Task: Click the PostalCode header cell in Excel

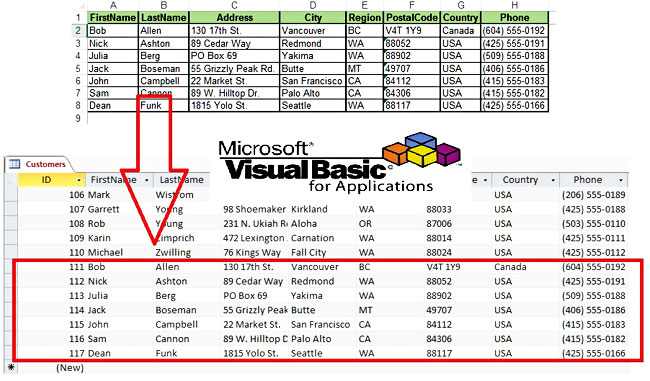Action: [x=412, y=18]
